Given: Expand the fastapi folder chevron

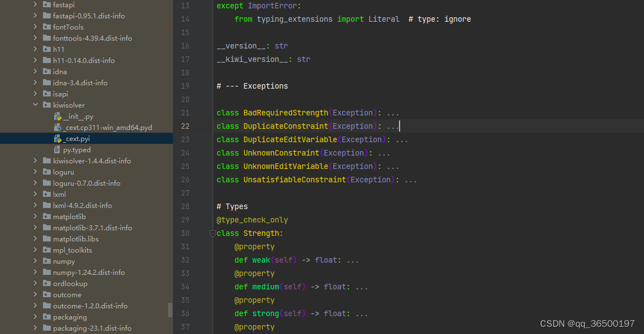Looking at the screenshot, I should point(35,4).
